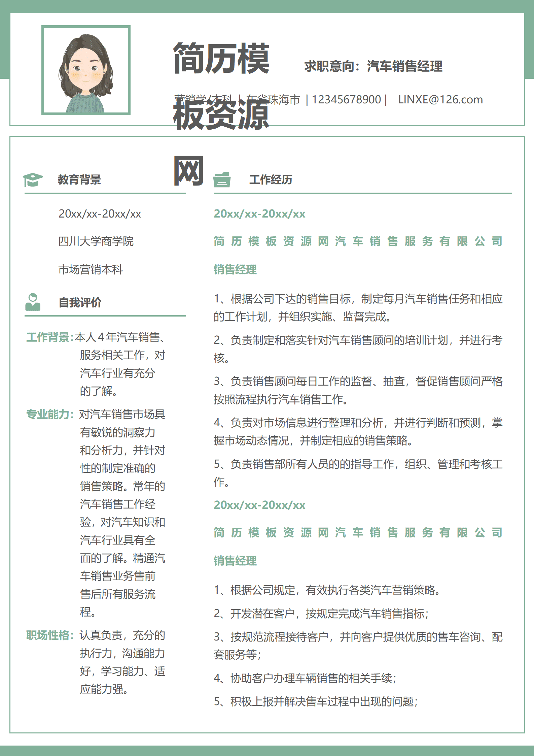
Task: Click the large 网 character
Action: coord(188,171)
